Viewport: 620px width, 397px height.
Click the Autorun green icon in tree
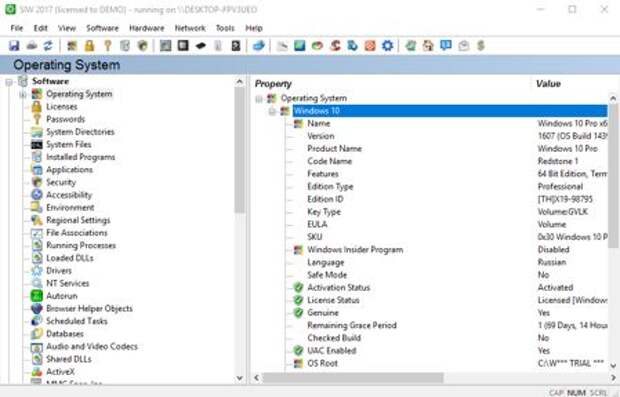(37, 296)
